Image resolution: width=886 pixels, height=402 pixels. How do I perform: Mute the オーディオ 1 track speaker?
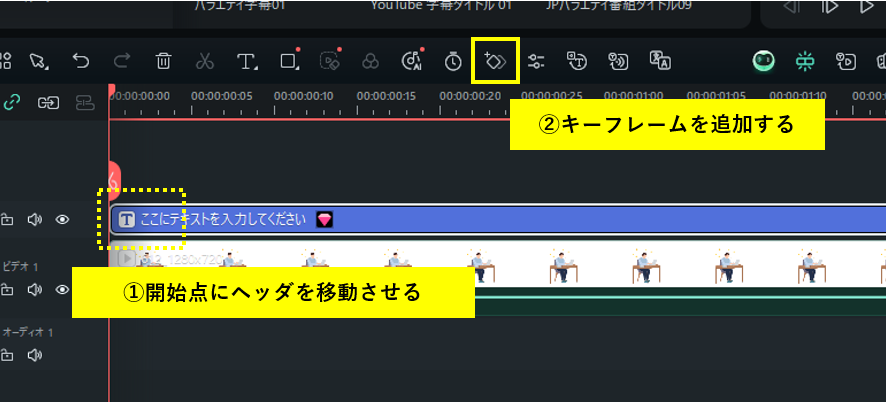[35, 356]
